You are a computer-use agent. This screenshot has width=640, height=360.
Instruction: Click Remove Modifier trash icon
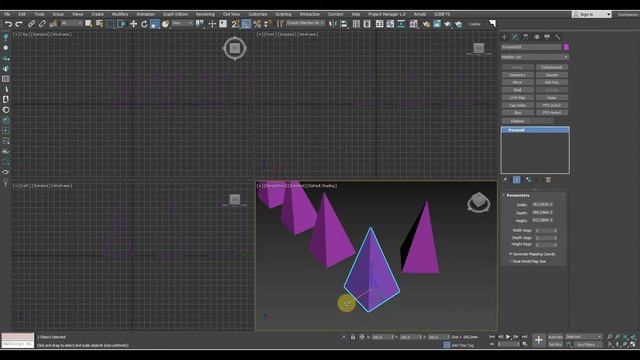[x=548, y=180]
